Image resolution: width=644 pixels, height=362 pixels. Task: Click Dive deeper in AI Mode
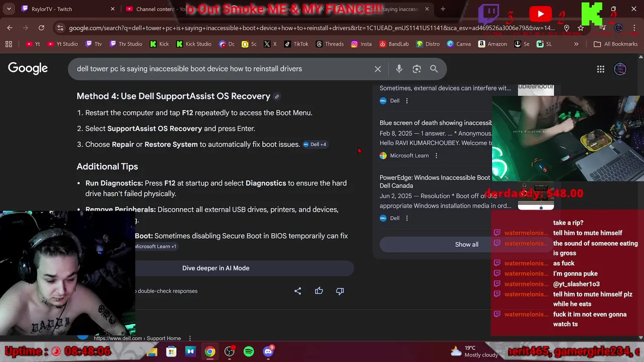click(216, 268)
